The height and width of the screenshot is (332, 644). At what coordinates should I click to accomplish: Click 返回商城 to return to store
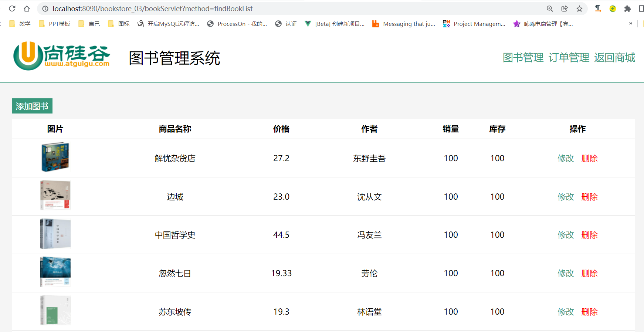(x=615, y=58)
